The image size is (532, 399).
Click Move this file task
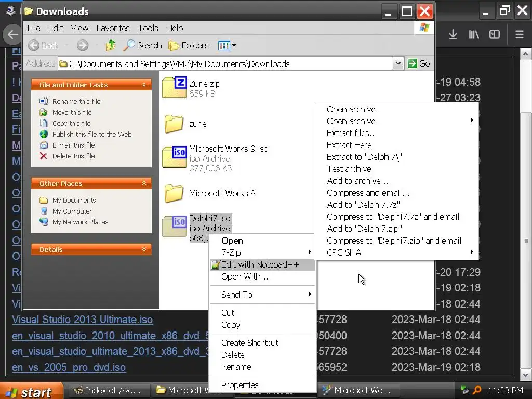click(x=72, y=112)
